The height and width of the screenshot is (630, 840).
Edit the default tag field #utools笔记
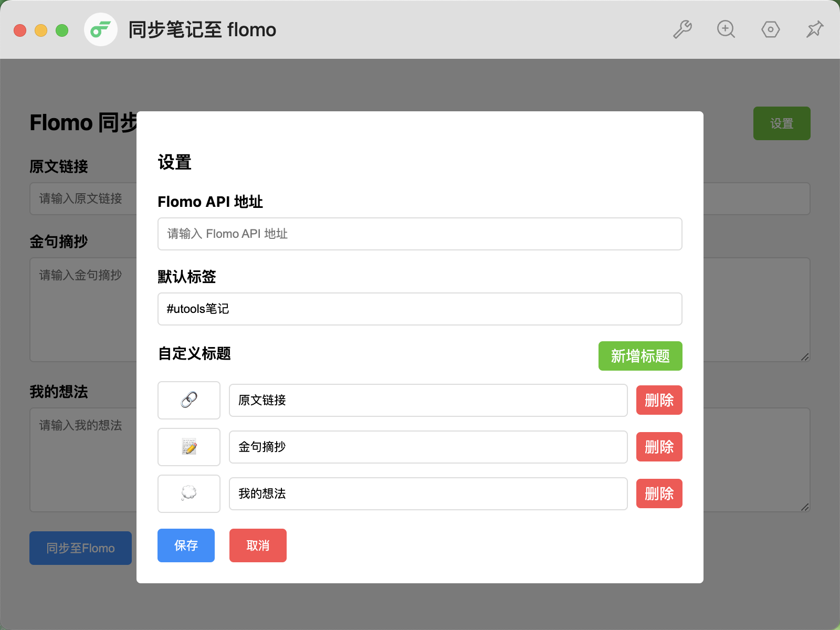click(x=420, y=309)
